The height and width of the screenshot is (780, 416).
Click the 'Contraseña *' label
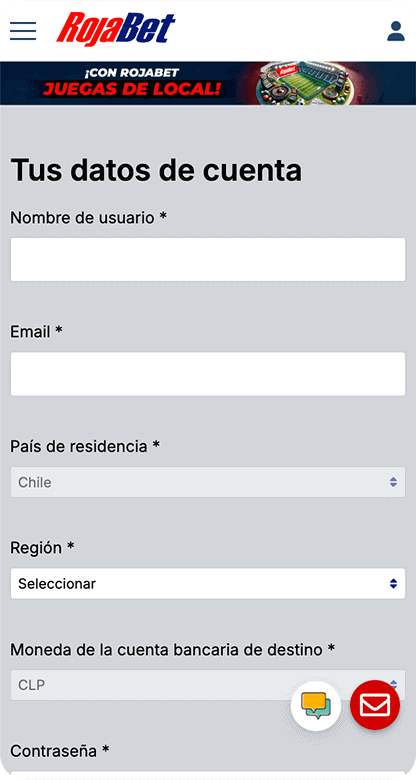click(60, 751)
